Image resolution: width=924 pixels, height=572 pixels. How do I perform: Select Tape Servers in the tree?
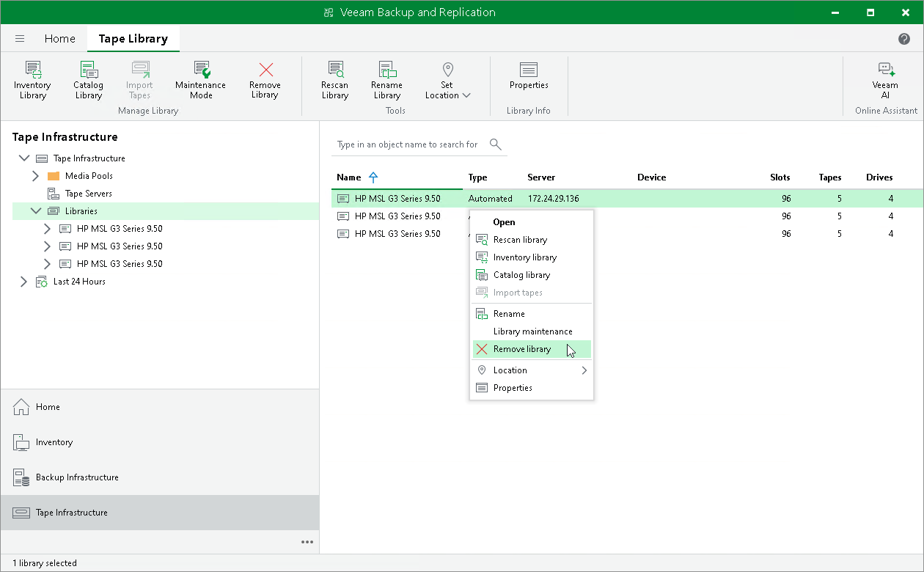tap(88, 194)
